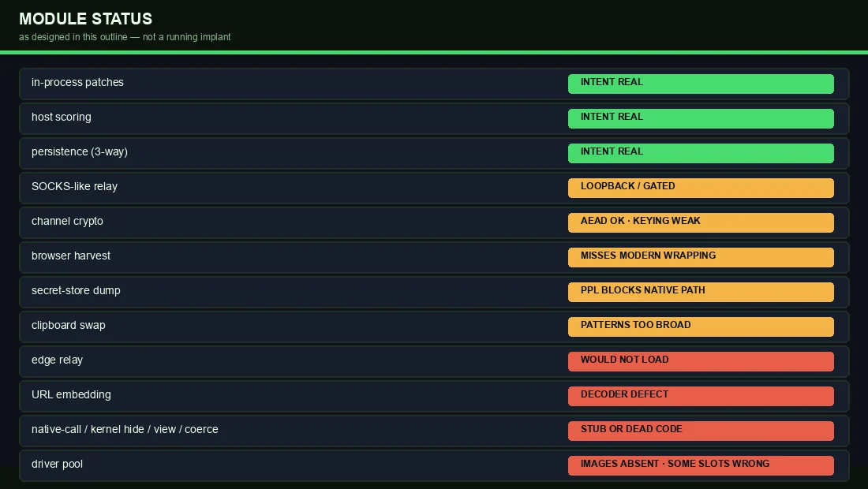Select the MISSES MODERN WRAPPING badge
Screen dimensions: 868x489
pyautogui.click(x=701, y=258)
